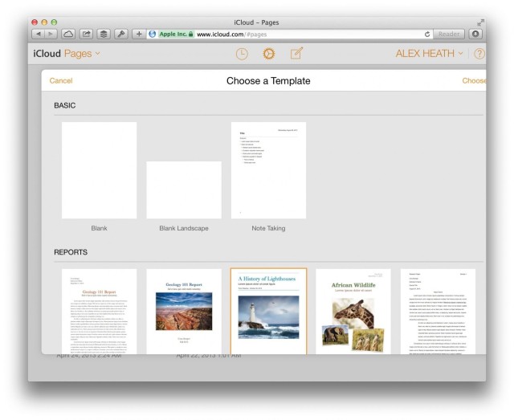Click the create new document icon
The height and width of the screenshot is (420, 514).
296,54
